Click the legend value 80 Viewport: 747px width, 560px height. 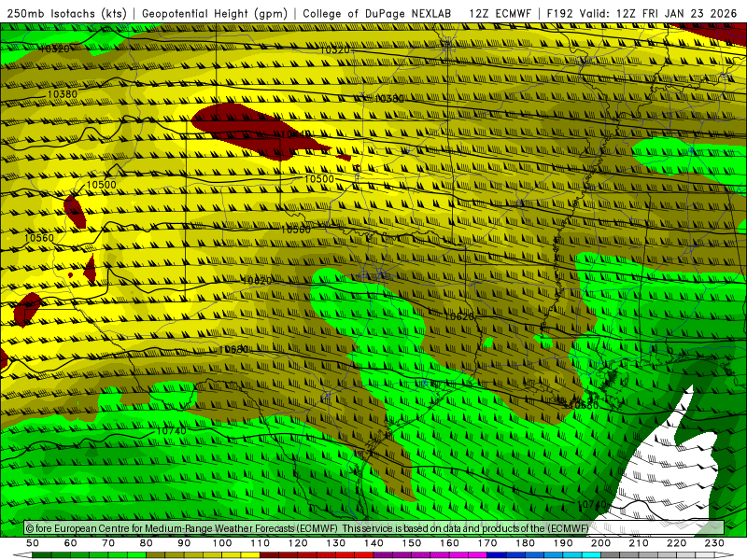[147, 543]
